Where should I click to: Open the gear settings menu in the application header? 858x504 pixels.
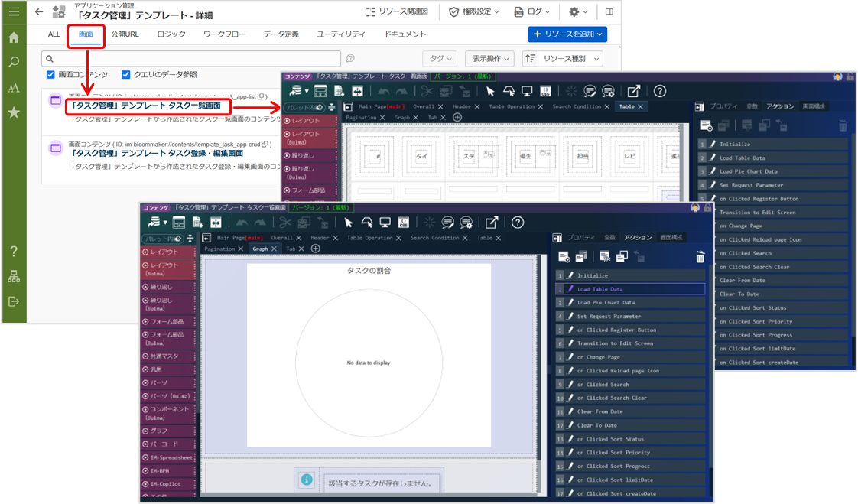point(578,11)
